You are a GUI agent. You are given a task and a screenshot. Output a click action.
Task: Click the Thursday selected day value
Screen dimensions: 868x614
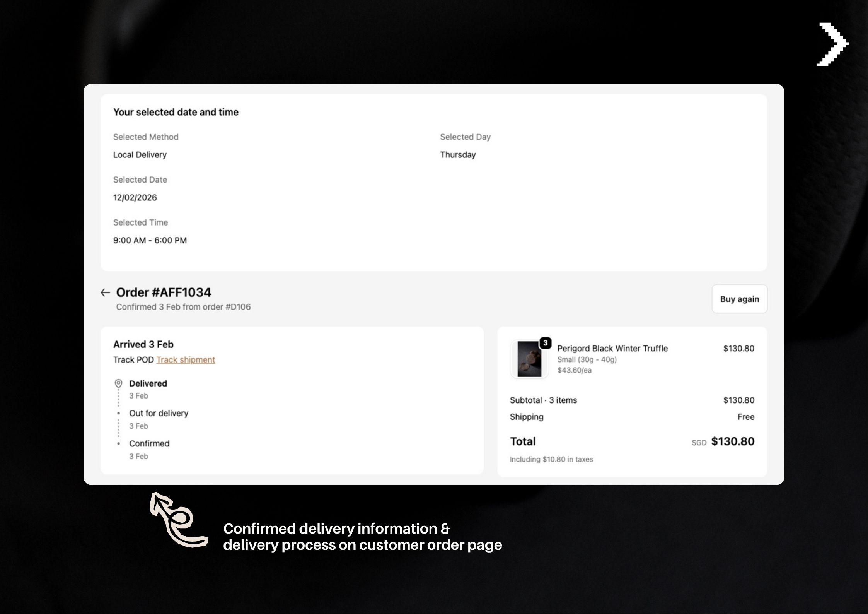click(x=458, y=155)
